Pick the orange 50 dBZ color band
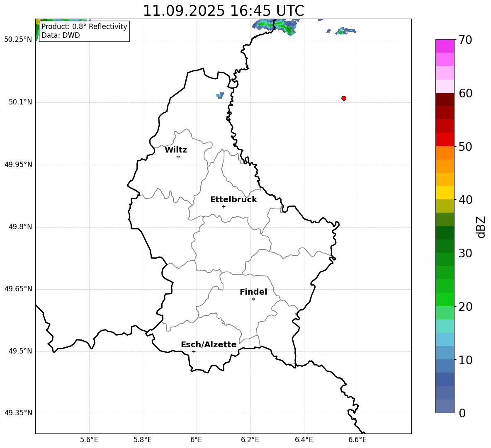 pyautogui.click(x=445, y=153)
